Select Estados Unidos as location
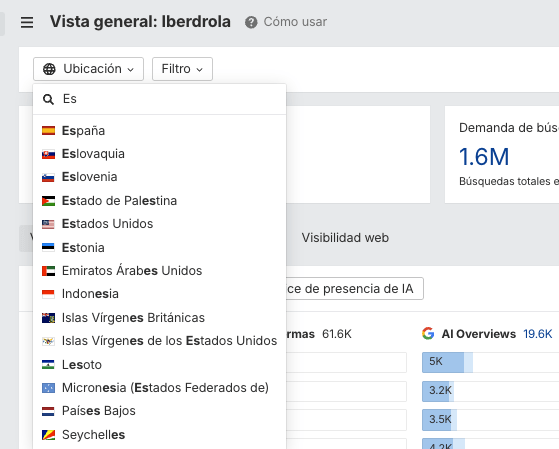The height and width of the screenshot is (449, 559). (x=160, y=224)
